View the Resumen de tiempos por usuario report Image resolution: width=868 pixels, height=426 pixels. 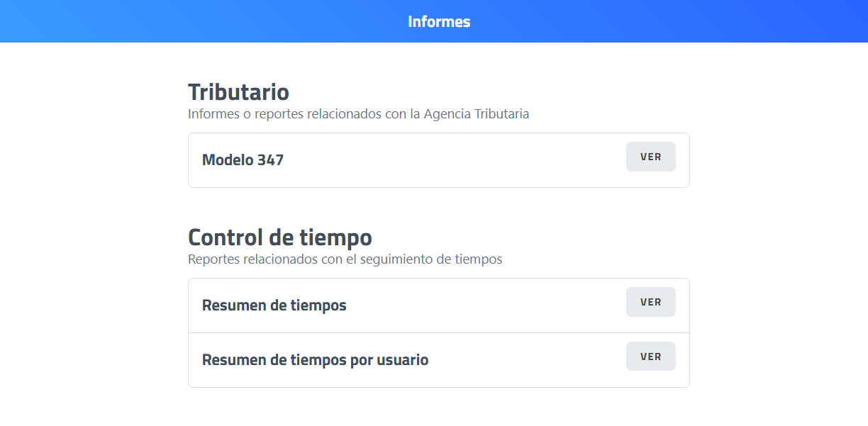(x=650, y=357)
